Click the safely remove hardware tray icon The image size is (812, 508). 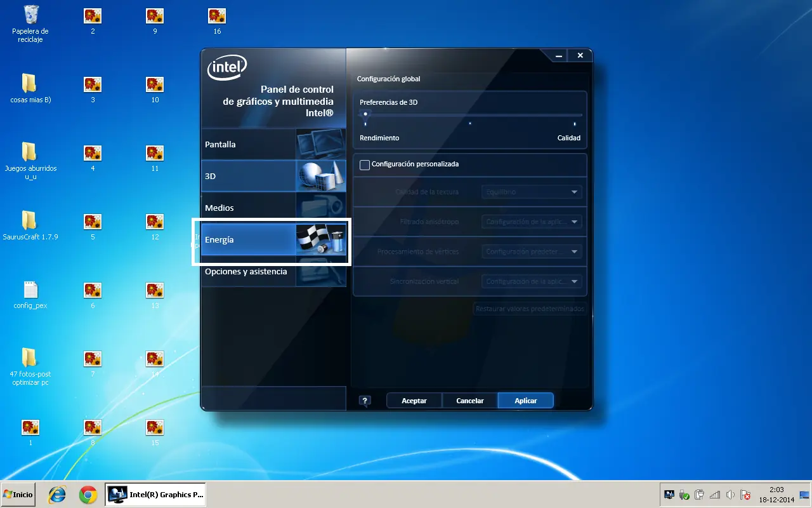(x=684, y=495)
